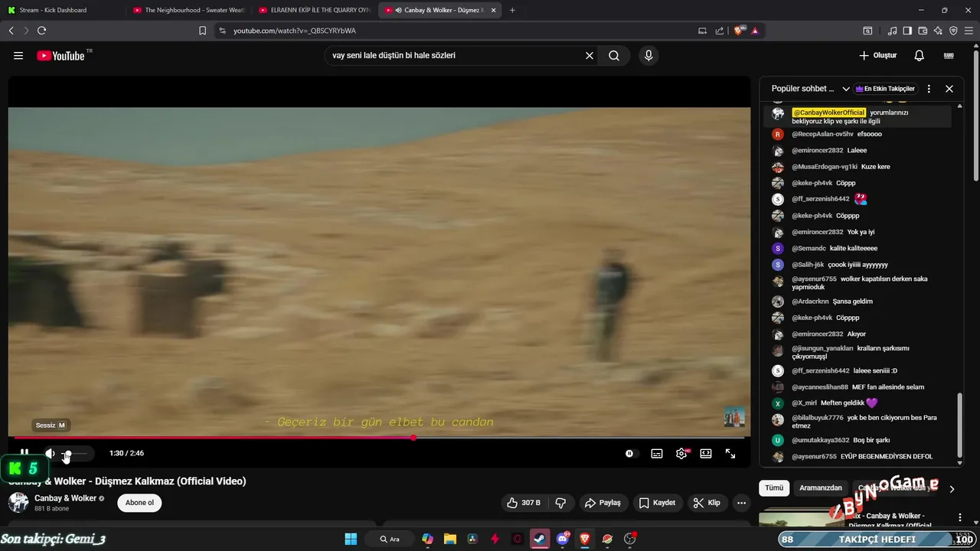Open Leo AI sparkle icon
This screenshot has width=980, height=551.
(x=938, y=31)
